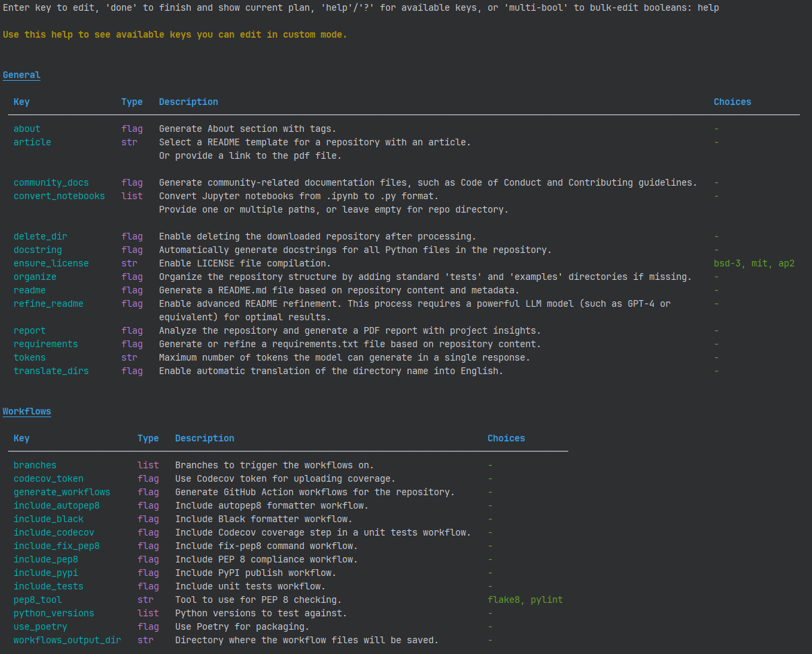The image size is (812, 654).
Task: Click the codecov_token key name
Action: [x=48, y=478]
